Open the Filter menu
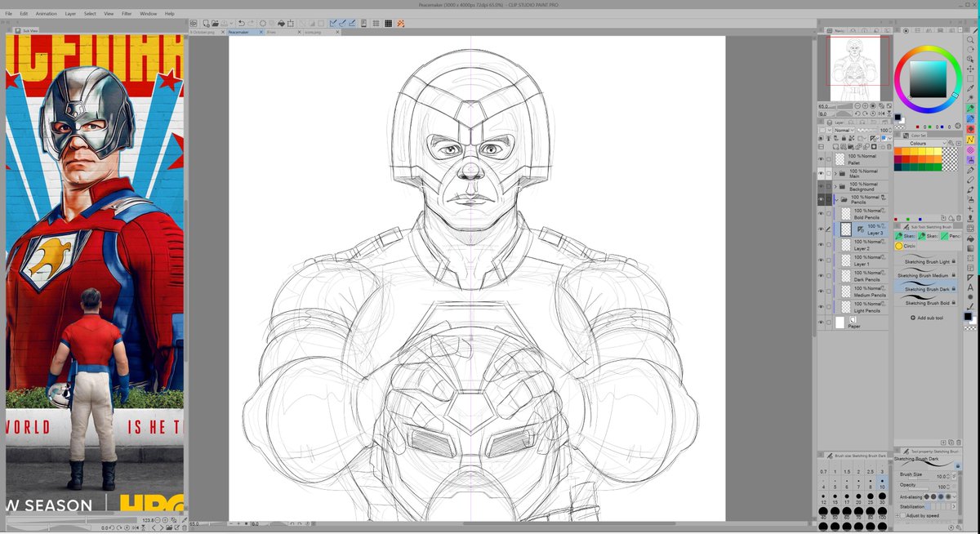980x534 pixels. pyautogui.click(x=127, y=14)
